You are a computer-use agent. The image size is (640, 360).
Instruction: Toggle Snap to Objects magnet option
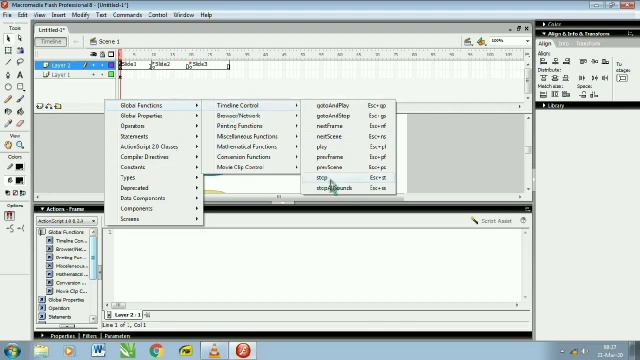[x=9, y=216]
